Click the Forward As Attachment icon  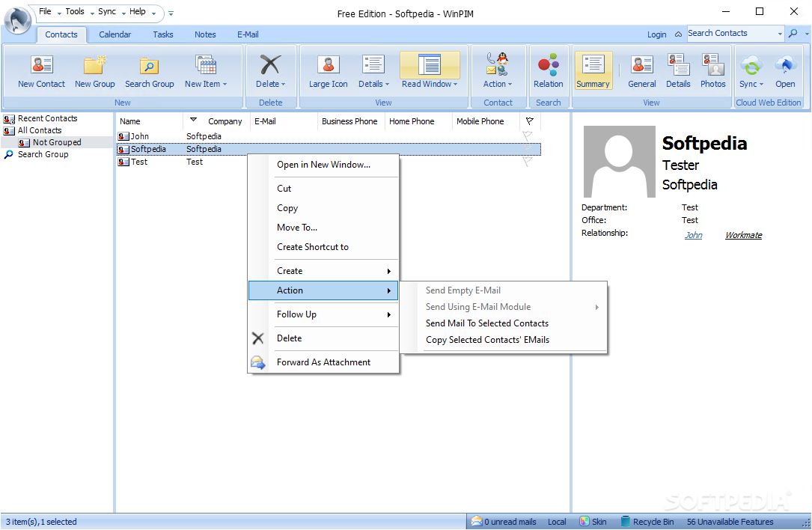click(x=258, y=362)
